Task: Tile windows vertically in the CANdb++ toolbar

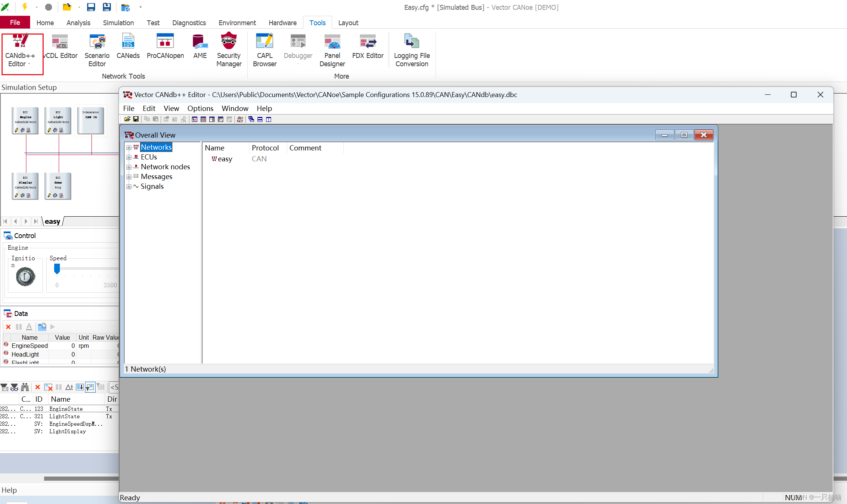Action: point(268,119)
